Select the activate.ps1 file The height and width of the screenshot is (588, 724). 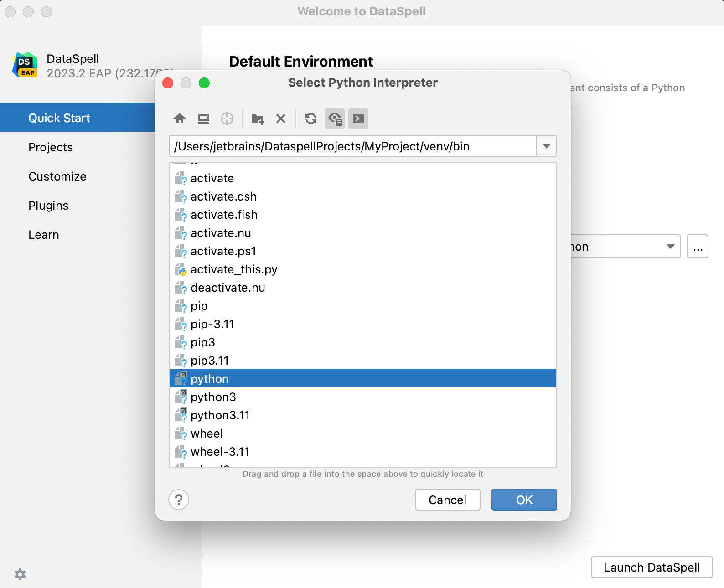[363, 251]
